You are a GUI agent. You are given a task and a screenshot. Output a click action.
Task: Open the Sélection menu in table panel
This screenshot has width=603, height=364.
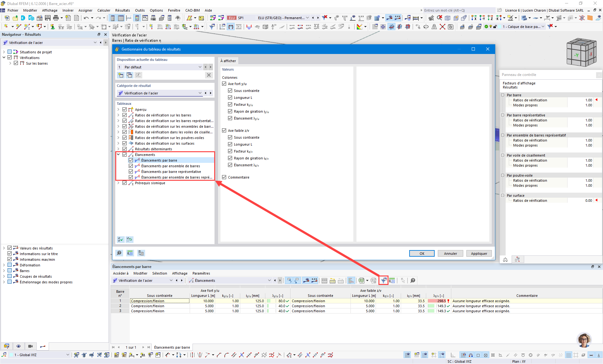(x=160, y=273)
